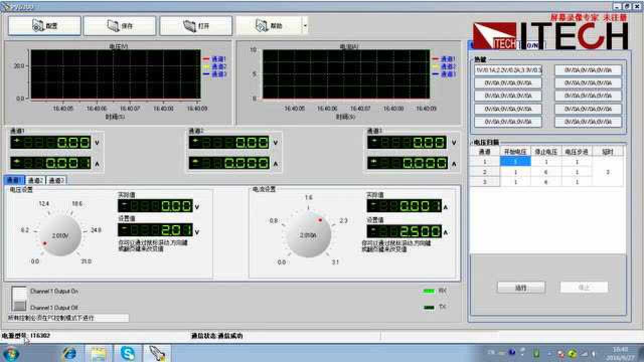Click the 运行 (run) button under voltage sweep
The image size is (644, 362).
click(521, 288)
